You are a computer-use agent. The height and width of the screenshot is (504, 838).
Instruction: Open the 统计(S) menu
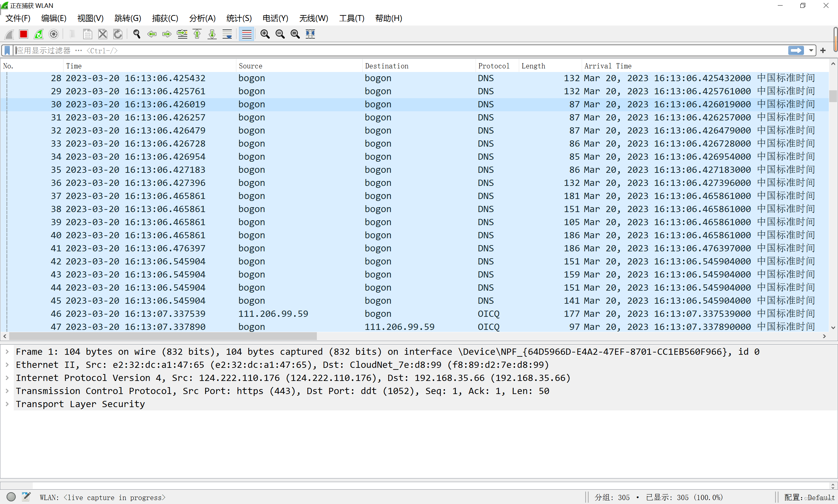pos(239,18)
